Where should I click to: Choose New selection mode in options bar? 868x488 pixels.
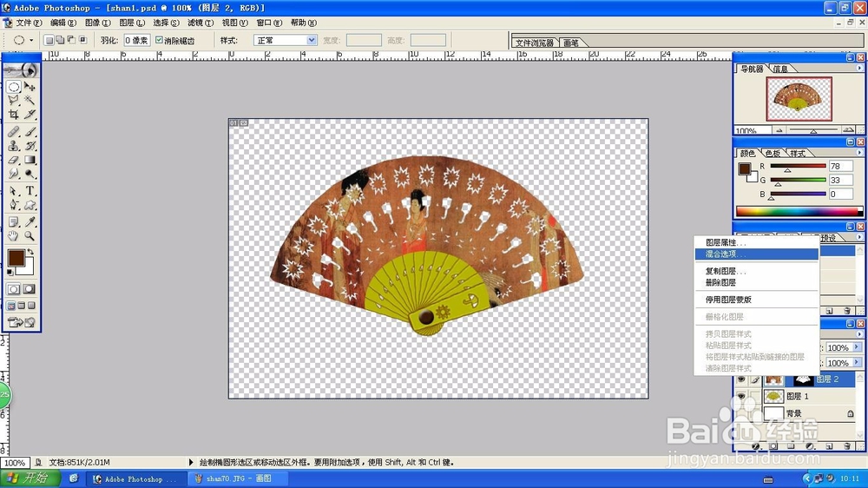[49, 40]
